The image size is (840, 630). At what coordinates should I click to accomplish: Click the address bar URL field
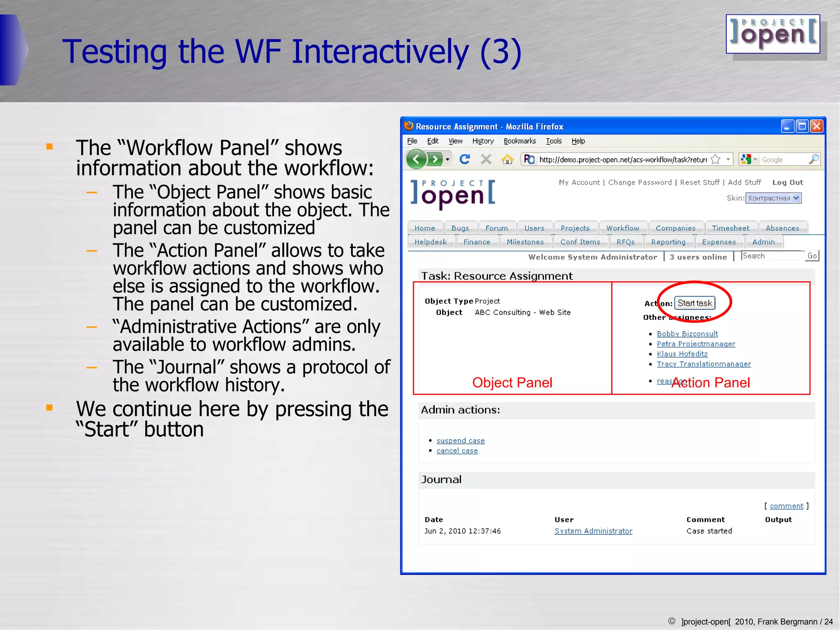point(623,160)
